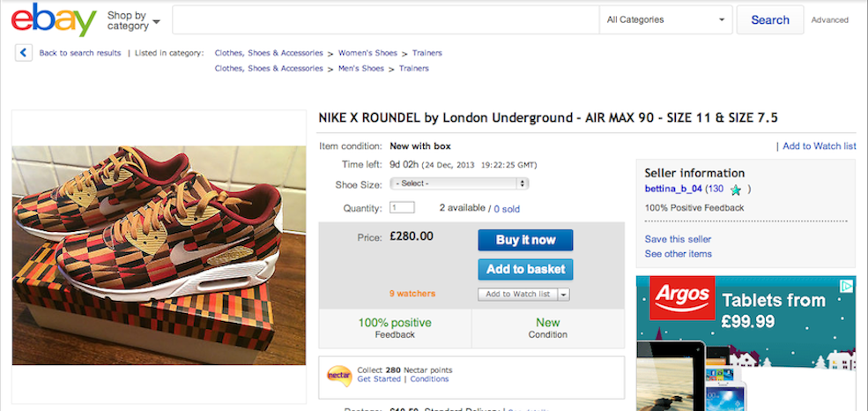Screen dimensions: 868x411
Task: Expand the arrow beside Add to Watch list button
Action: pyautogui.click(x=564, y=295)
